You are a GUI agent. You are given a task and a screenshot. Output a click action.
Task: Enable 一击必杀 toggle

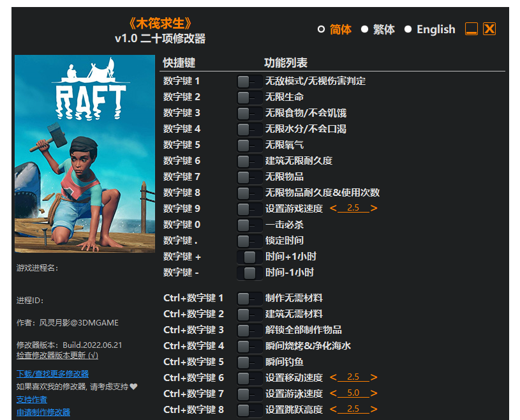pyautogui.click(x=249, y=225)
